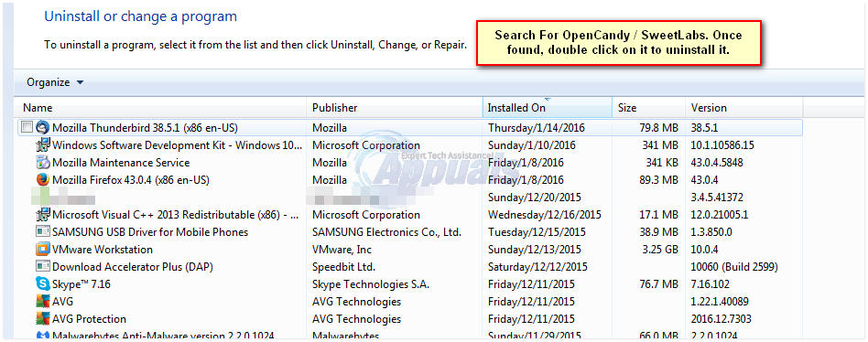Viewport: 868px width, 342px height.
Task: Click the Download Accelerator Plus icon
Action: 43,267
